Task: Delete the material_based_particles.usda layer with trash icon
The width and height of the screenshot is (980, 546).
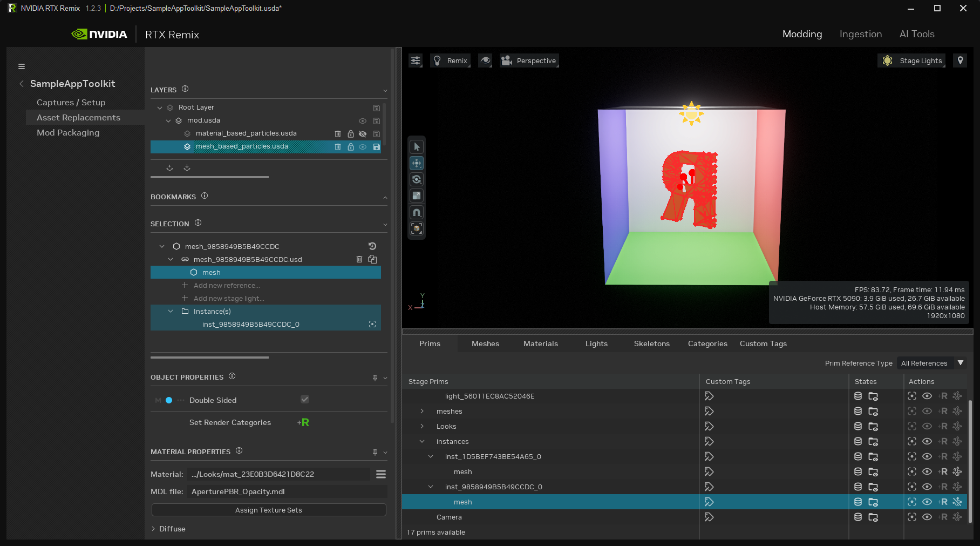Action: (338, 133)
